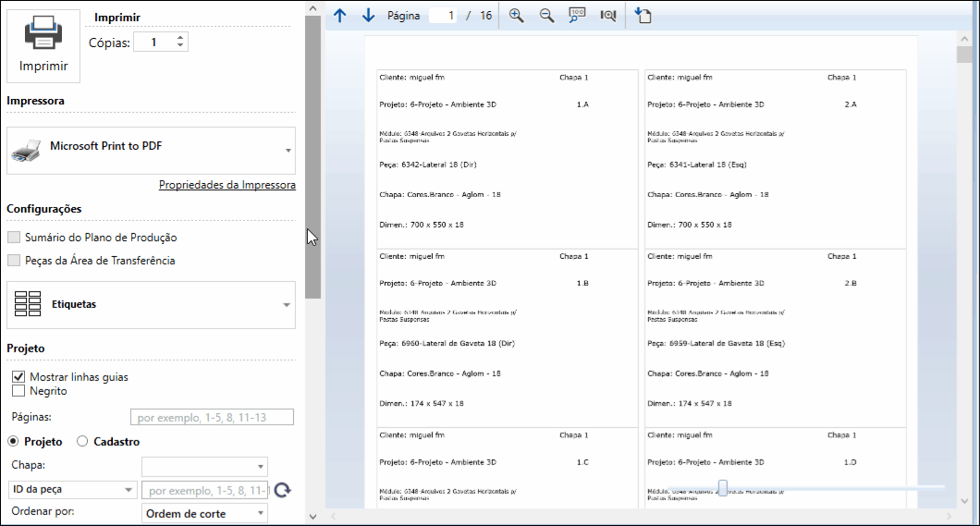Click the Microsoft Print to PDF printer icon
The width and height of the screenshot is (980, 526).
[x=26, y=151]
